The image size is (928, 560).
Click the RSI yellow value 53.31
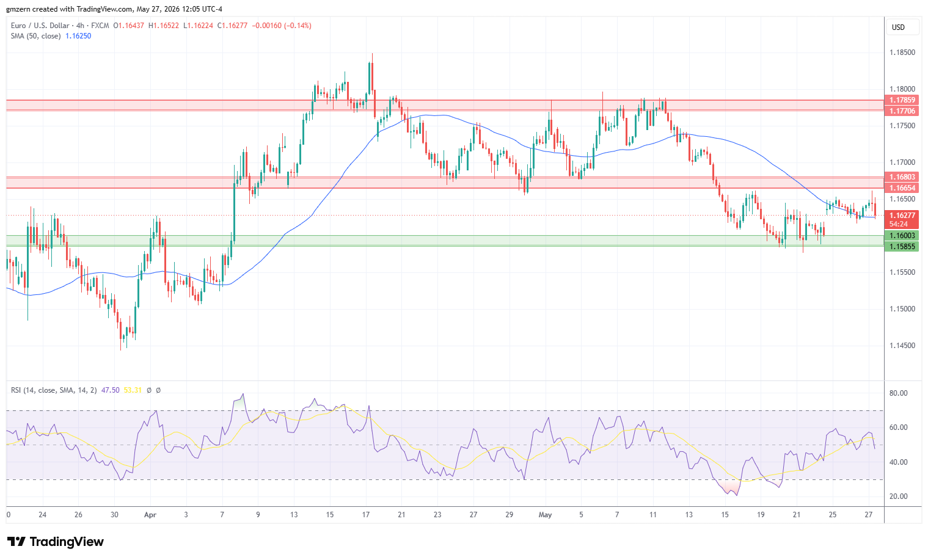133,390
